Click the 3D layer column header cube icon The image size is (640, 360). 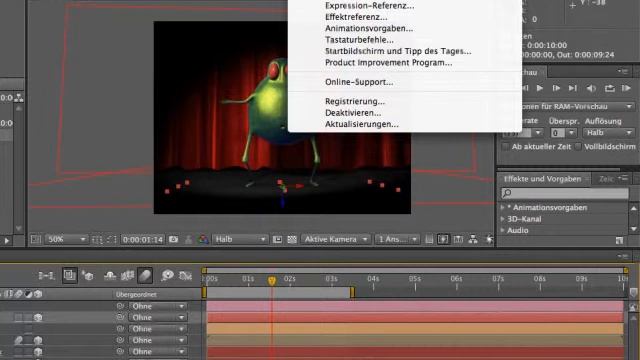point(38,294)
